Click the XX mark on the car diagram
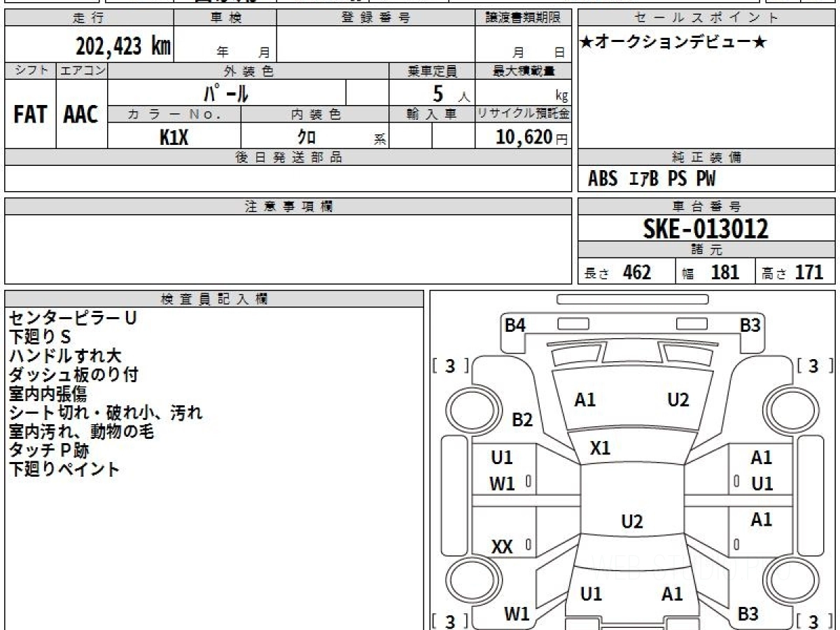The height and width of the screenshot is (630, 840). coord(502,547)
